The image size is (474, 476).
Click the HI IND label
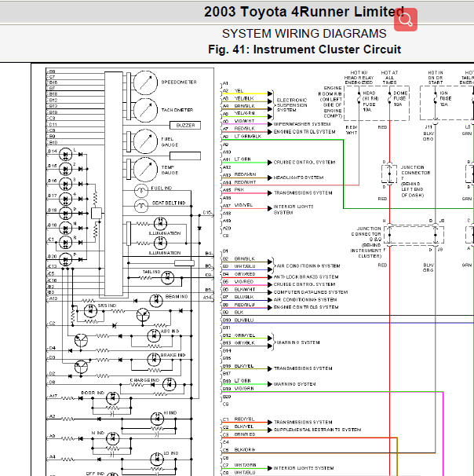coord(170,413)
